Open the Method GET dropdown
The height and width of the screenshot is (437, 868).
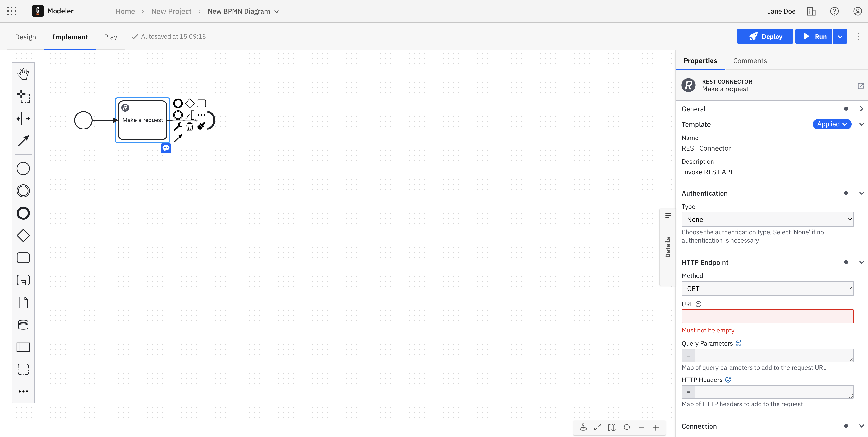click(x=767, y=288)
